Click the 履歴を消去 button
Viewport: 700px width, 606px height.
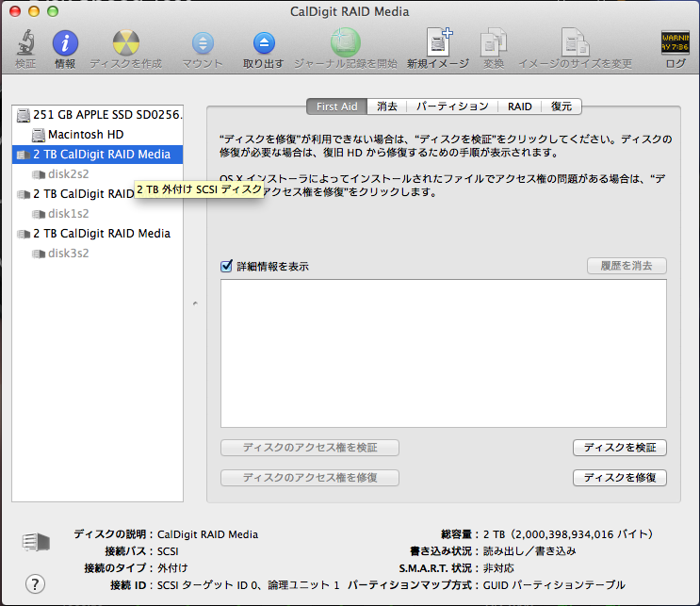coord(627,266)
